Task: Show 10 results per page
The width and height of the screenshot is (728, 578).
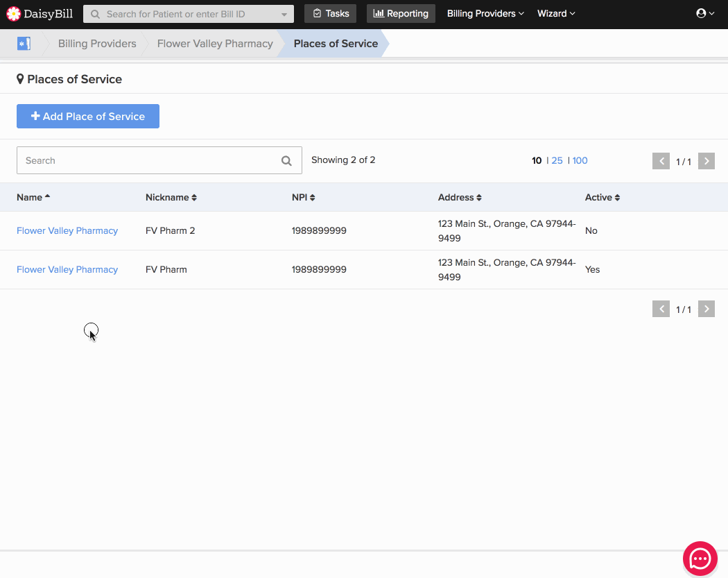Action: [x=537, y=161]
